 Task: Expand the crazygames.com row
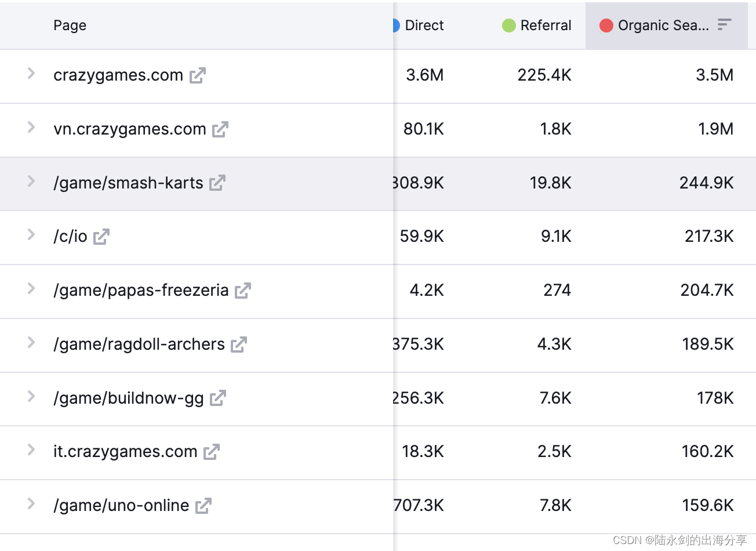click(x=31, y=74)
